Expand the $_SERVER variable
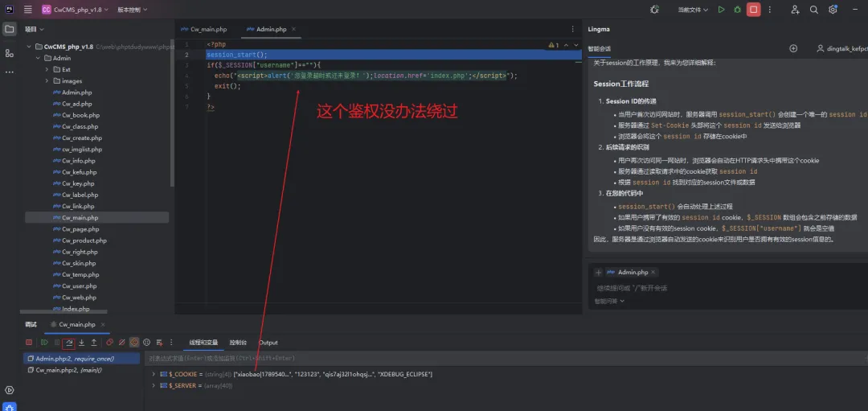The width and height of the screenshot is (868, 411). 154,385
